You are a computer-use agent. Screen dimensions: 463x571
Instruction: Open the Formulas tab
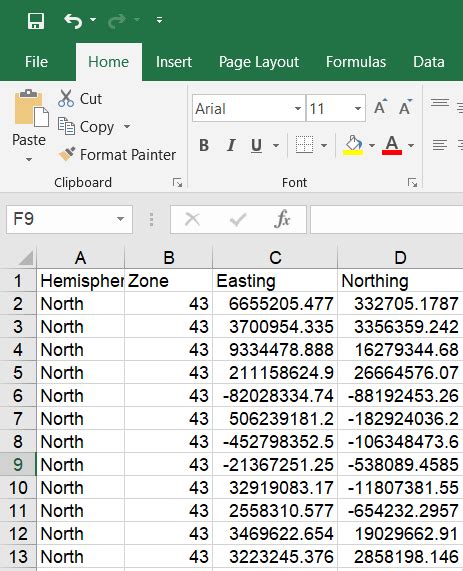click(356, 62)
